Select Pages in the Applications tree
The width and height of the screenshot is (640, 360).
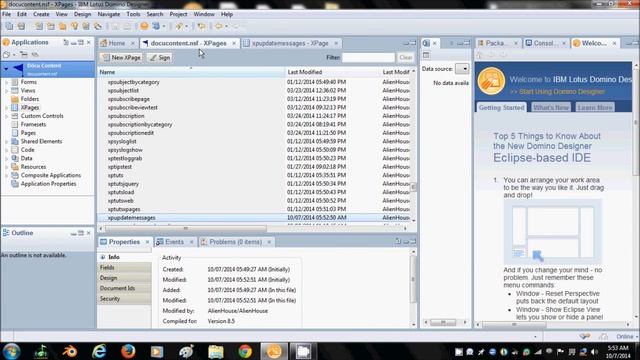[28, 133]
